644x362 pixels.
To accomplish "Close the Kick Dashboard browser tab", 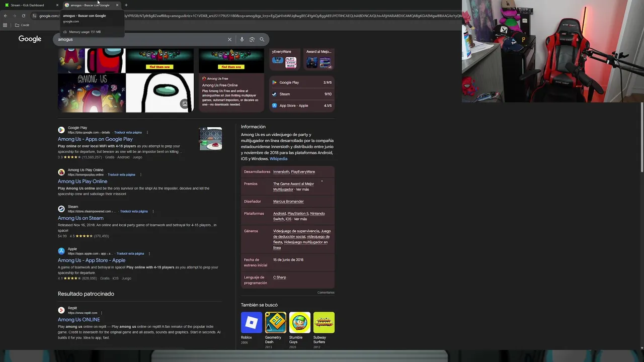I will click(57, 5).
